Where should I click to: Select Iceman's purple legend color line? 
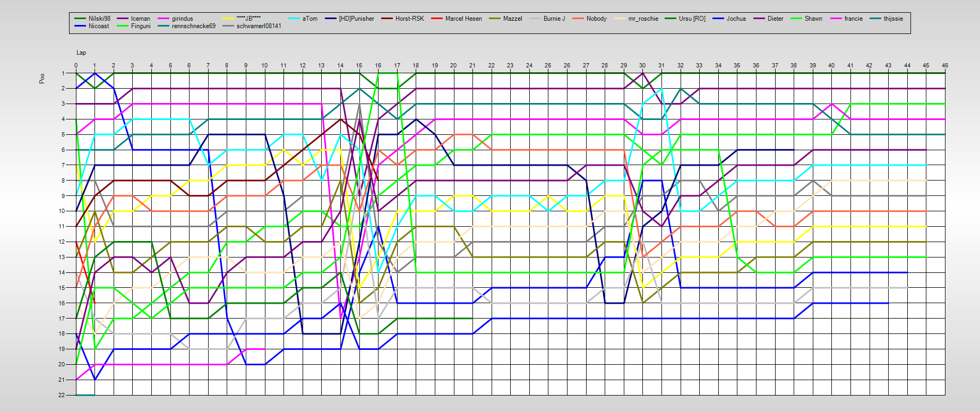pos(122,19)
